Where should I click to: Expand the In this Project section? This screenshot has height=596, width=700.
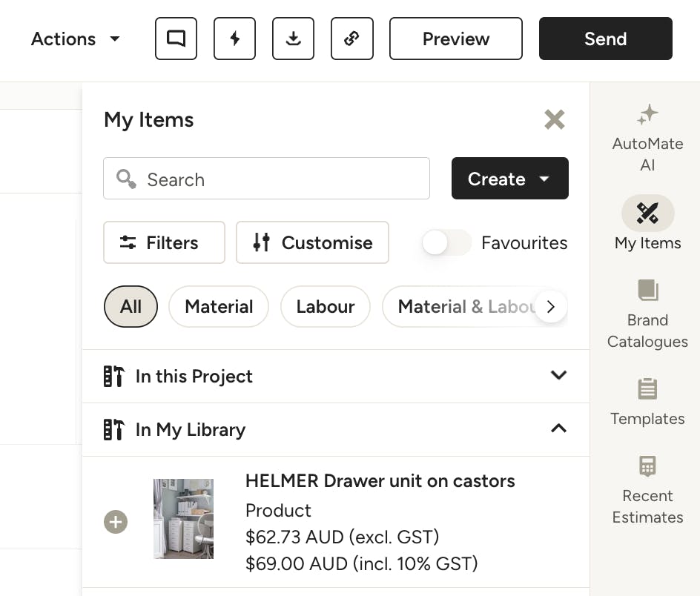pos(558,376)
